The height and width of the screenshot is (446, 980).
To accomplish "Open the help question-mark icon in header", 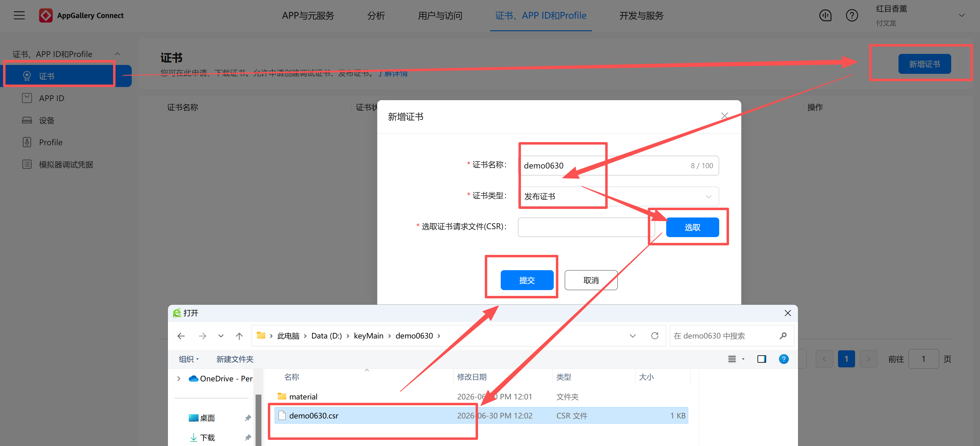I will (852, 15).
